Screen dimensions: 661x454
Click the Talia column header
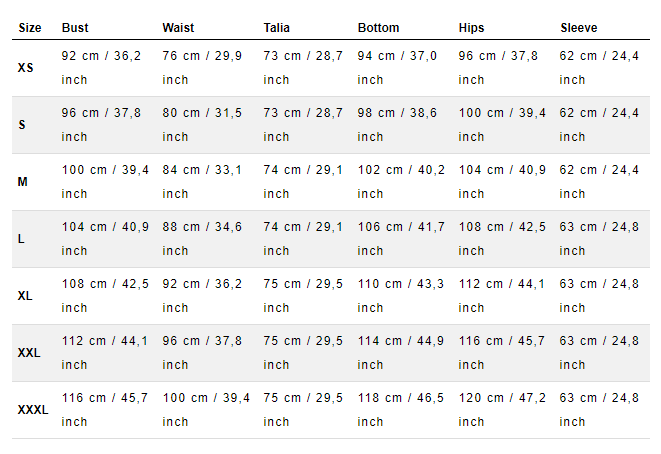(x=277, y=28)
